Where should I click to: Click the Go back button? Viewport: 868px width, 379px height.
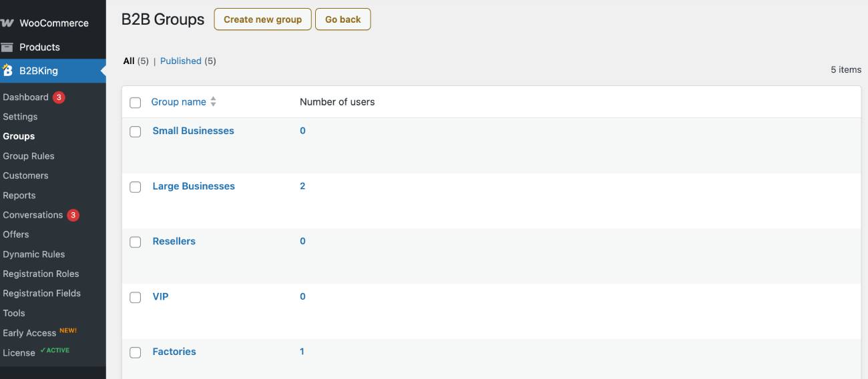click(343, 19)
